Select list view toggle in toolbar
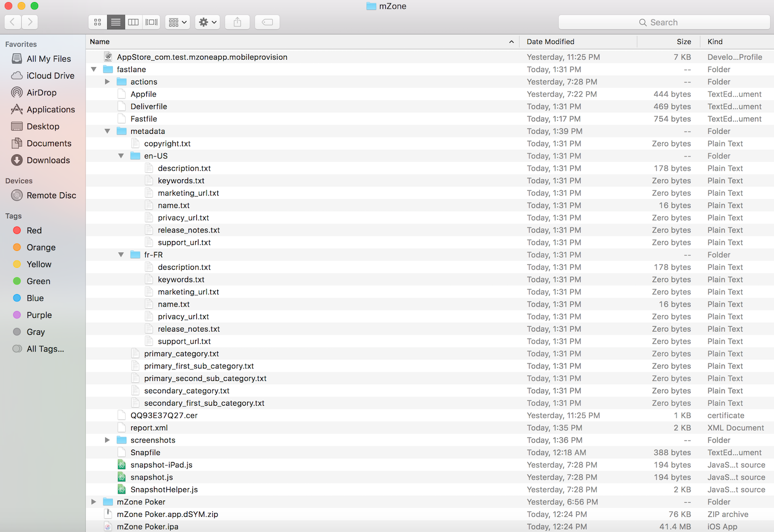The image size is (774, 532). pyautogui.click(x=115, y=22)
